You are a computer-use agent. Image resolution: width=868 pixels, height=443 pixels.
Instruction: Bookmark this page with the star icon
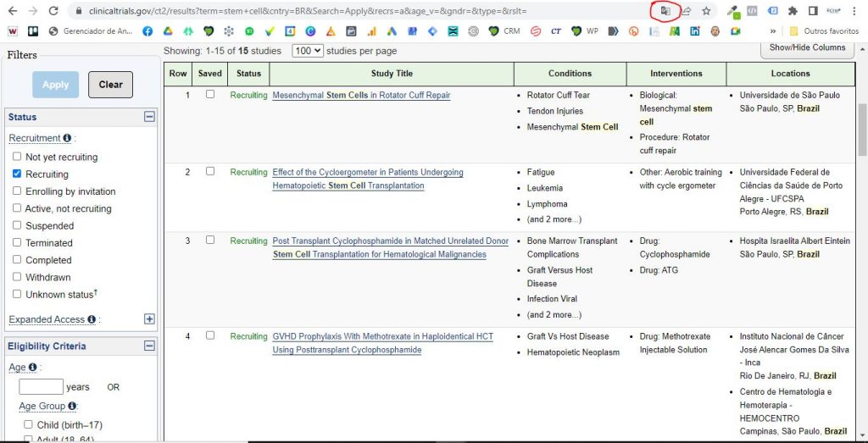pos(706,10)
